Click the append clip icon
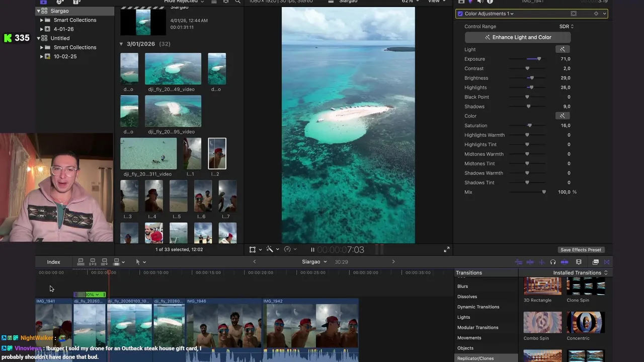 [105, 262]
